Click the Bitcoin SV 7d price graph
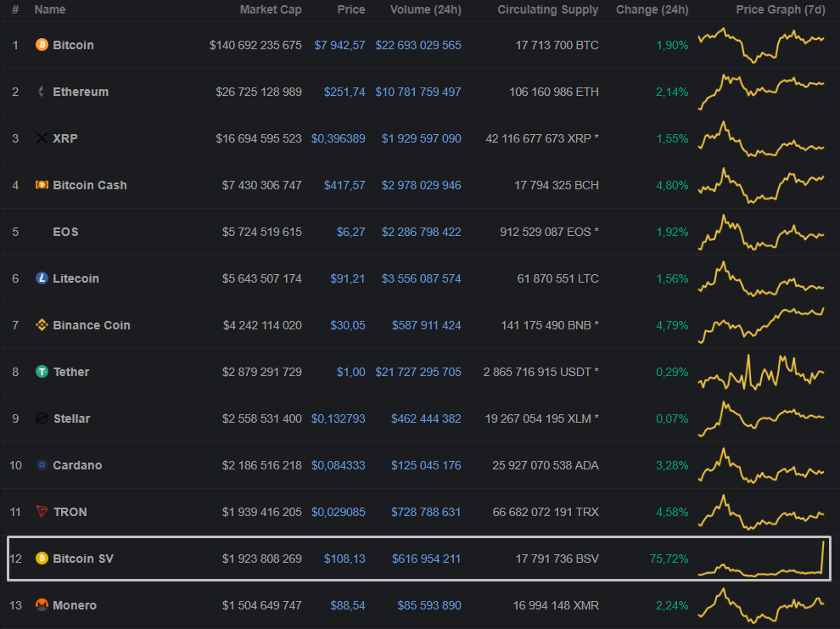Image resolution: width=840 pixels, height=629 pixels. 761,560
